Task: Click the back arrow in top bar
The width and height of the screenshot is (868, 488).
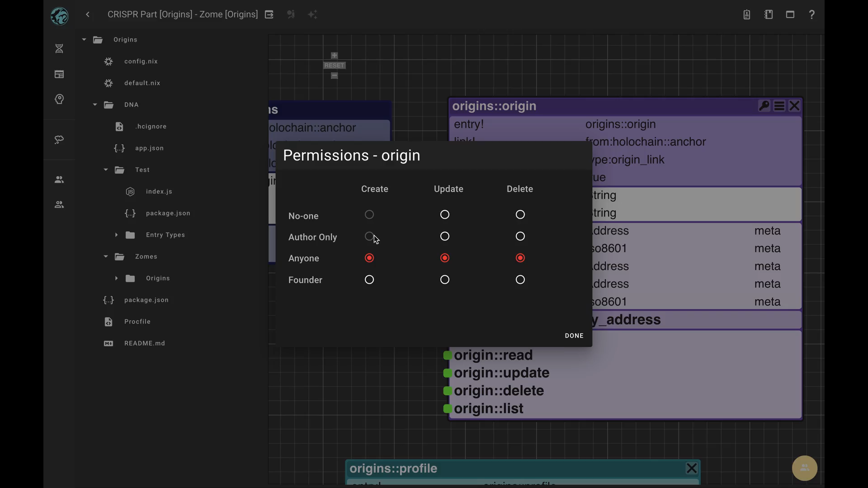Action: tap(88, 14)
